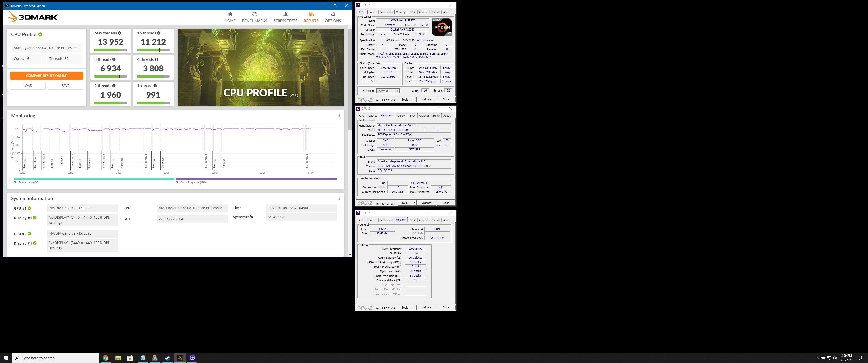Click the Core Speed 3400.42 MHz value
The width and height of the screenshot is (868, 363).
(x=388, y=68)
